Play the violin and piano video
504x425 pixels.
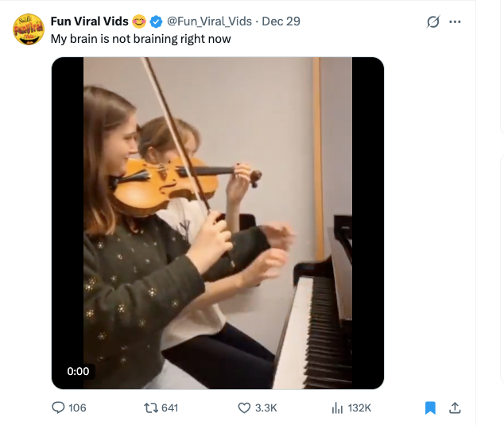tap(217, 222)
